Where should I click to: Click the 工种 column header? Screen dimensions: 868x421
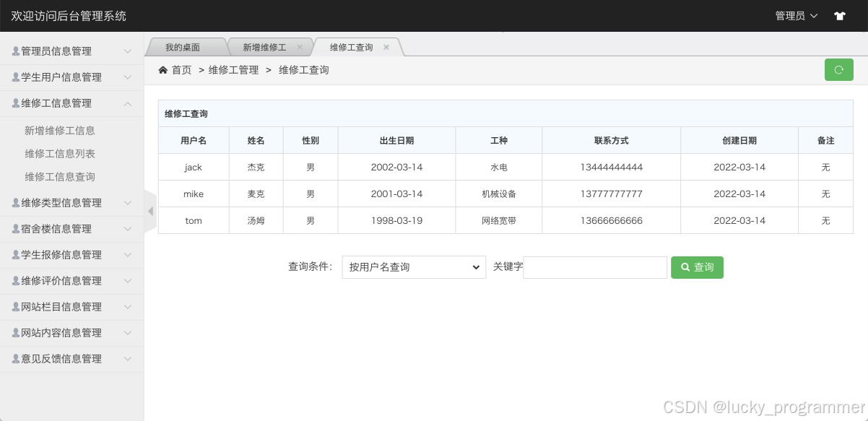(499, 141)
